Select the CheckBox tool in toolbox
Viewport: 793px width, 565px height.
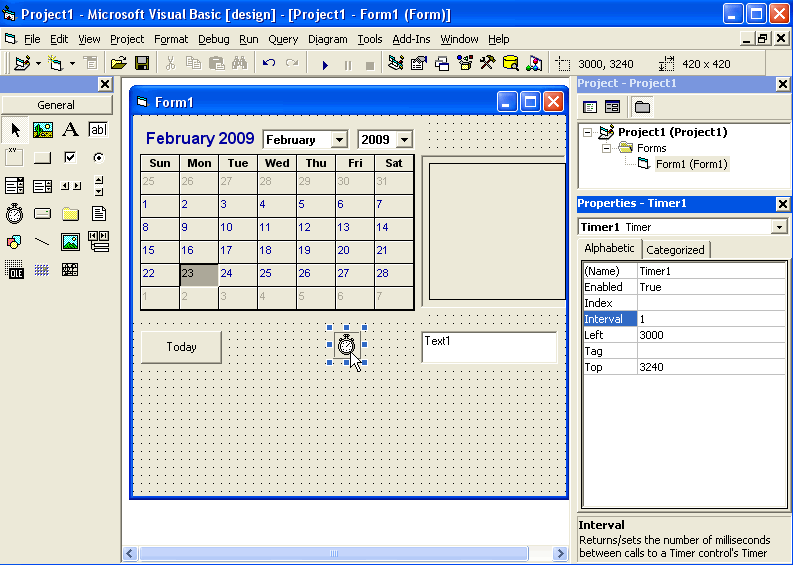pos(70,158)
